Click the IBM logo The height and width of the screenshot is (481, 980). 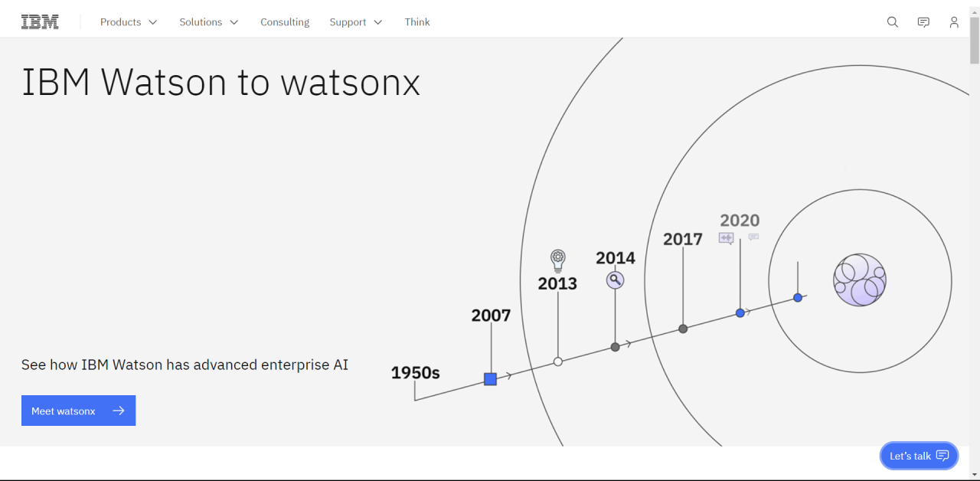coord(40,22)
